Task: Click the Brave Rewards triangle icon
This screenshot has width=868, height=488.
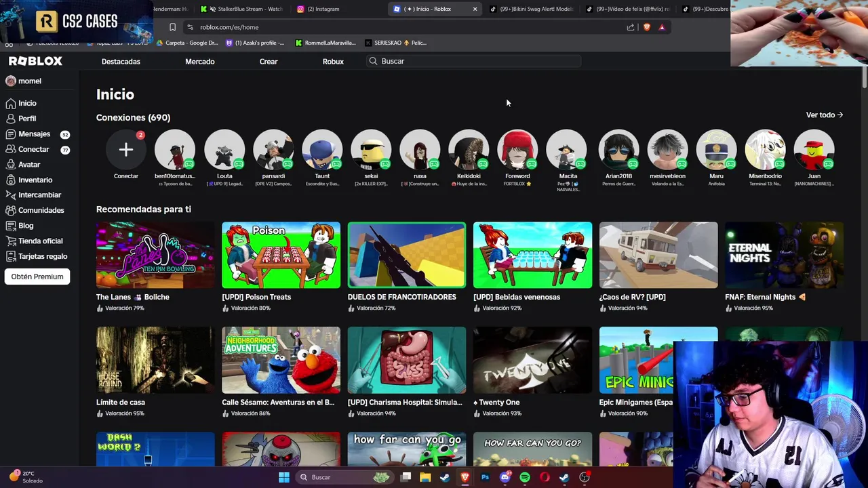Action: pyautogui.click(x=662, y=27)
